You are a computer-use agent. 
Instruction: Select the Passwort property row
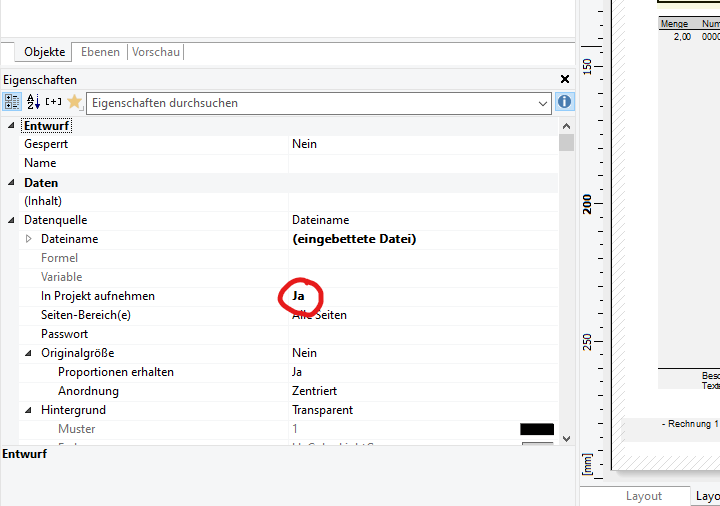(288, 334)
